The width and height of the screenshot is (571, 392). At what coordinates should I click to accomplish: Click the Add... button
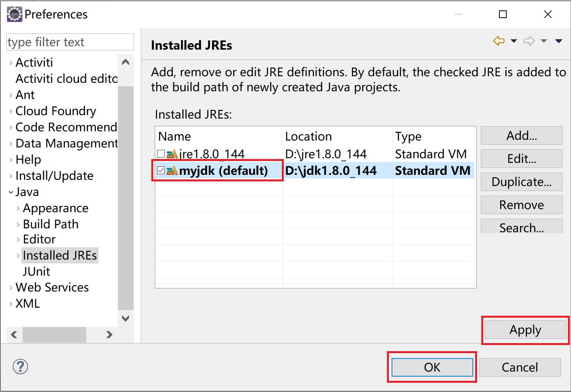pos(521,136)
